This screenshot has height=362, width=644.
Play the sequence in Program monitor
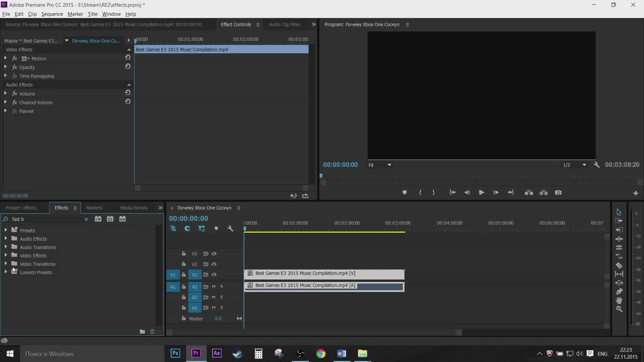481,193
